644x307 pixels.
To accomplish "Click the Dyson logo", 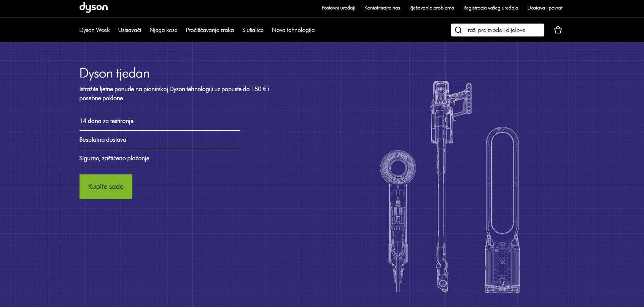I will pyautogui.click(x=93, y=8).
